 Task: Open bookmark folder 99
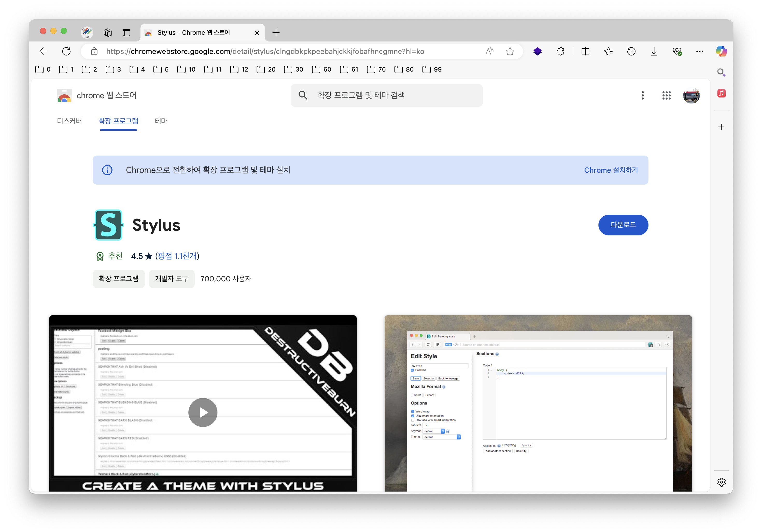point(432,69)
